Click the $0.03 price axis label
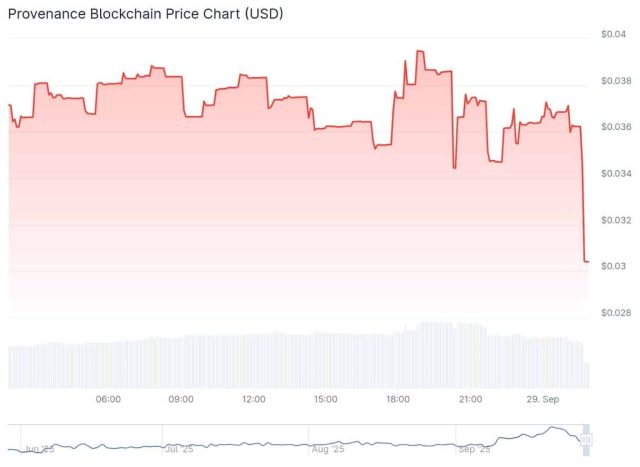 click(x=614, y=266)
